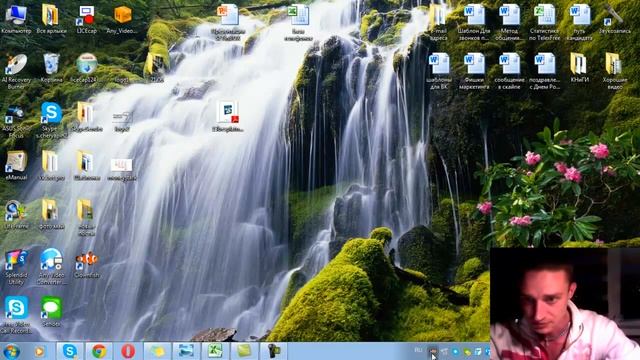This screenshot has width=640, height=360.
Task: Open the шаблоны для ВК document
Action: [439, 71]
